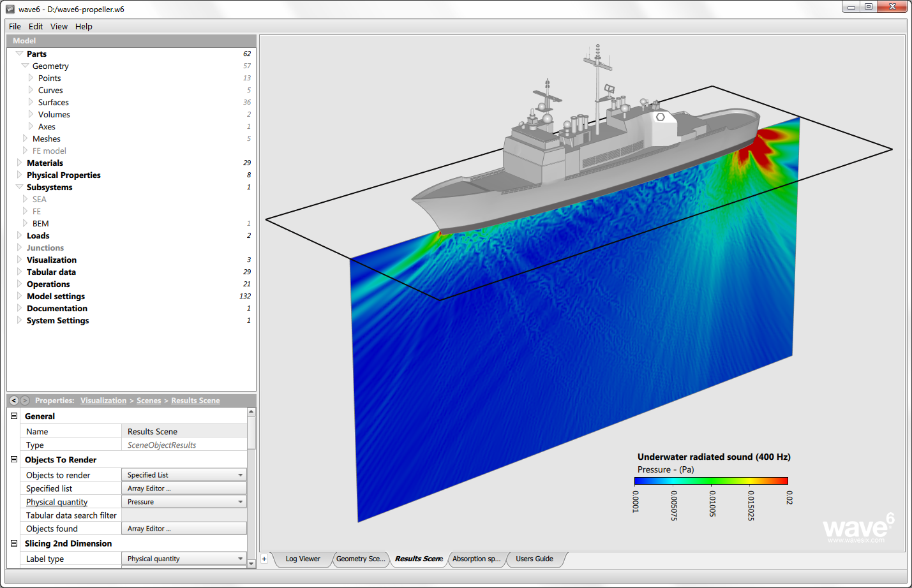The width and height of the screenshot is (912, 588).
Task: Select the Physical Properties tree item
Action: click(x=64, y=175)
